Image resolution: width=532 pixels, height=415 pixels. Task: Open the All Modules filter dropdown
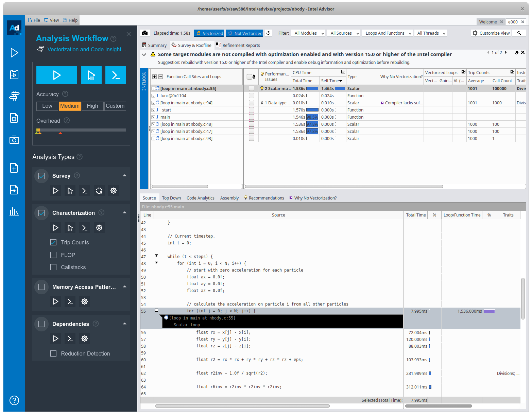(x=309, y=33)
